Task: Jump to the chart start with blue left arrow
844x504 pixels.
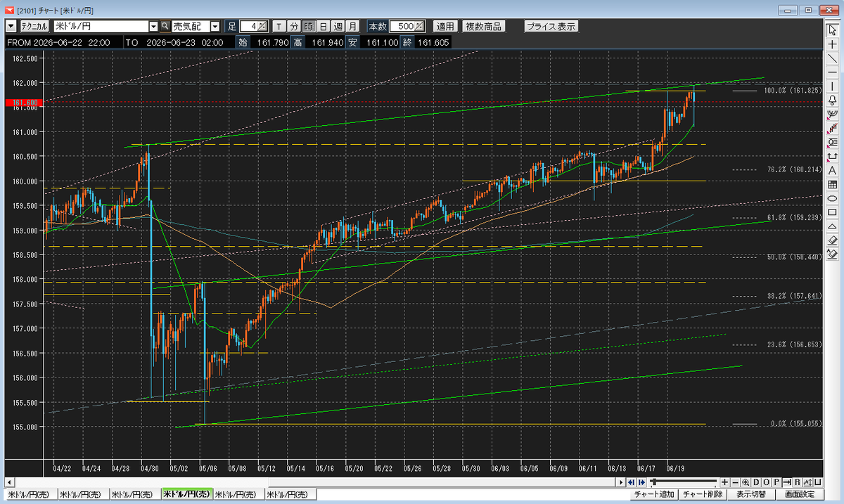Action: tap(631, 482)
